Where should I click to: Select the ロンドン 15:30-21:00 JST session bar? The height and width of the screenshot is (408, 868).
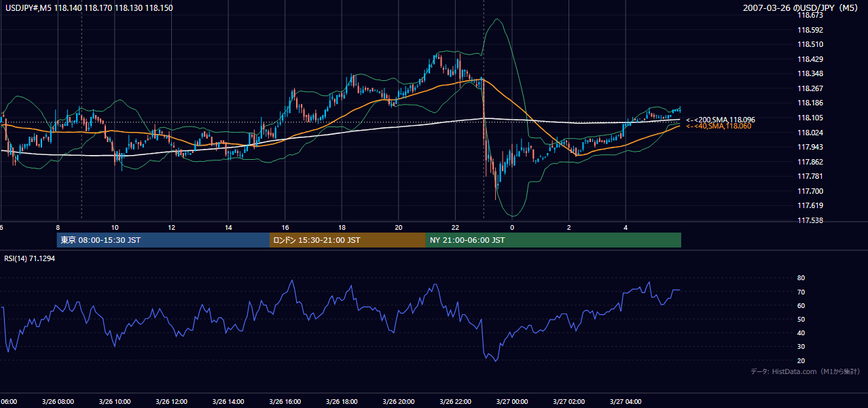tap(348, 240)
